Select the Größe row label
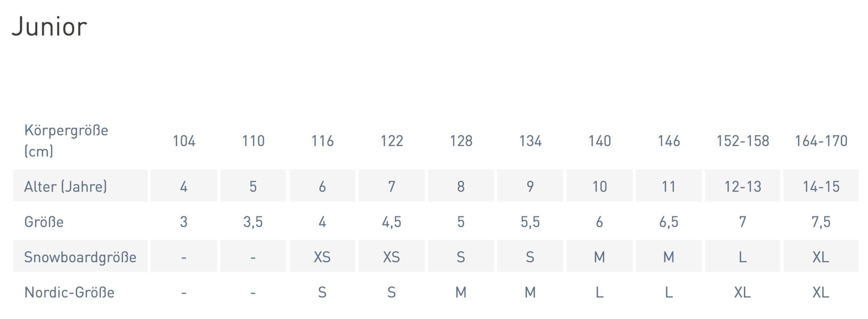Viewport: 868px width, 319px height. [44, 222]
